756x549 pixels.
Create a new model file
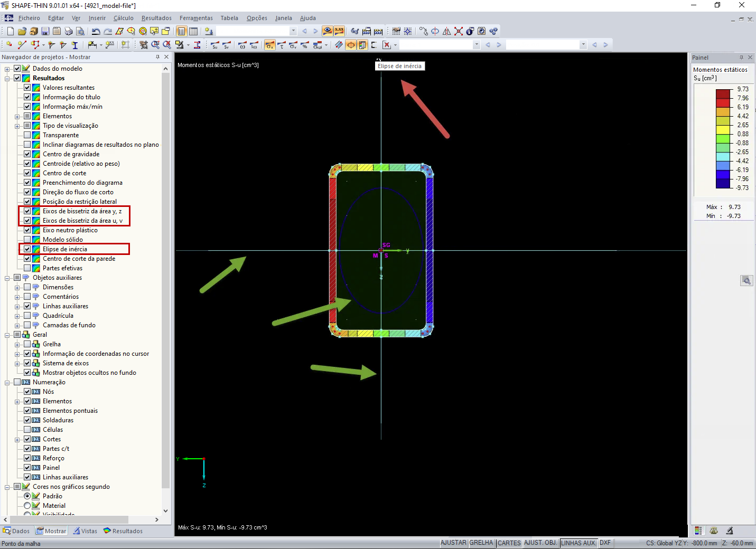[10, 31]
